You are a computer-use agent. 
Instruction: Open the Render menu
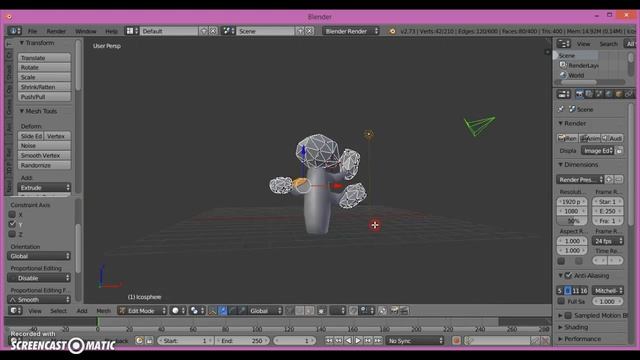pos(56,31)
